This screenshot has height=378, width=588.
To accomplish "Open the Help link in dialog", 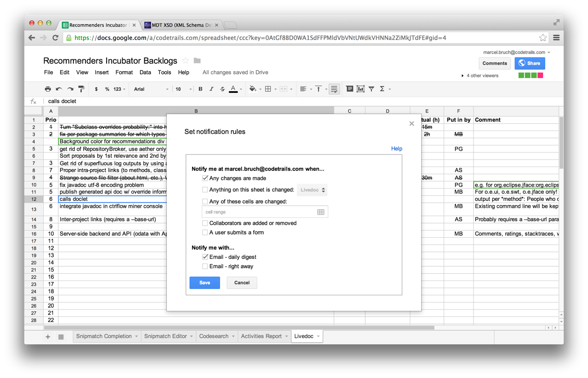I will coord(396,149).
